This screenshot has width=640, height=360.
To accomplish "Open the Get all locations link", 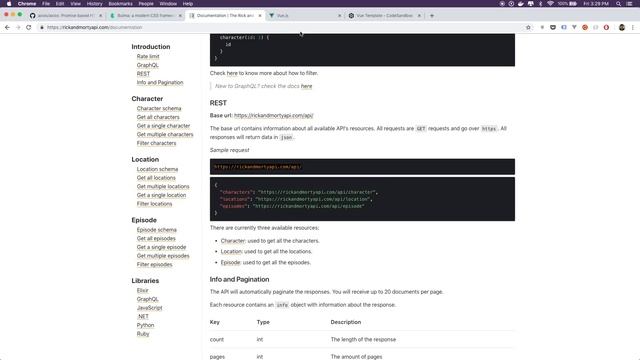I will point(156,178).
